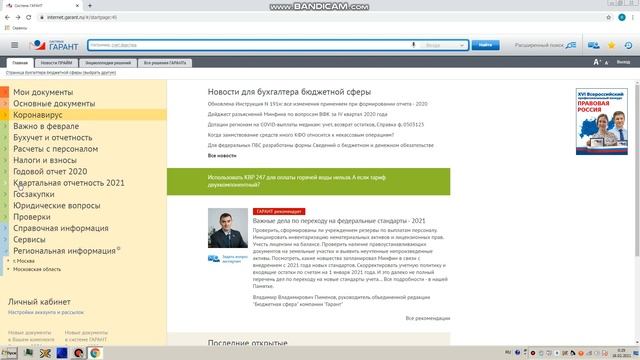The height and width of the screenshot is (360, 640).
Task: Click the browser address bar URL
Action: [x=82, y=17]
